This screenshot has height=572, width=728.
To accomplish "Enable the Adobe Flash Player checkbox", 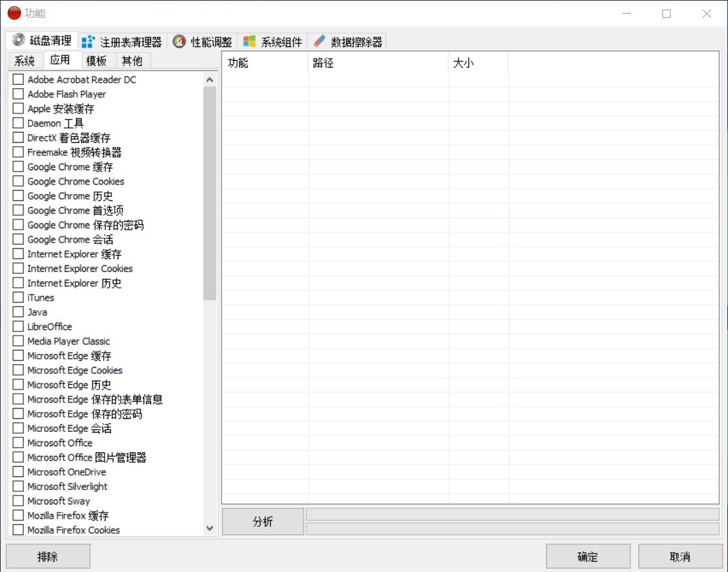I will [x=17, y=94].
